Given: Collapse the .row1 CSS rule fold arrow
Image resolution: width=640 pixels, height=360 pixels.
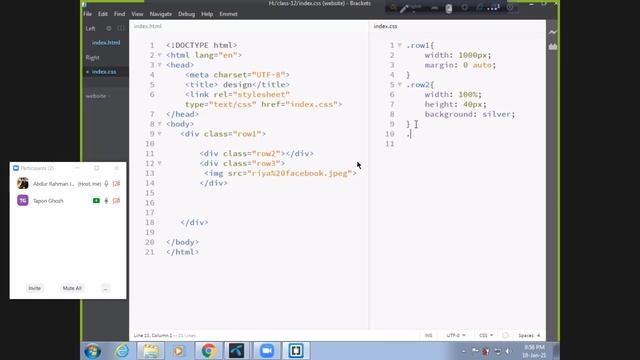Looking at the screenshot, I should click(400, 45).
